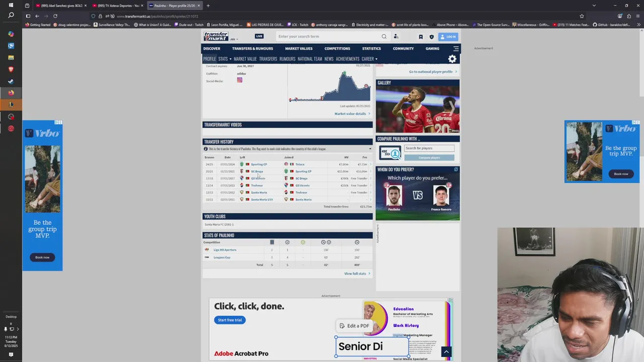Click the Transfermarkt logo
The image size is (644, 362).
[216, 36]
